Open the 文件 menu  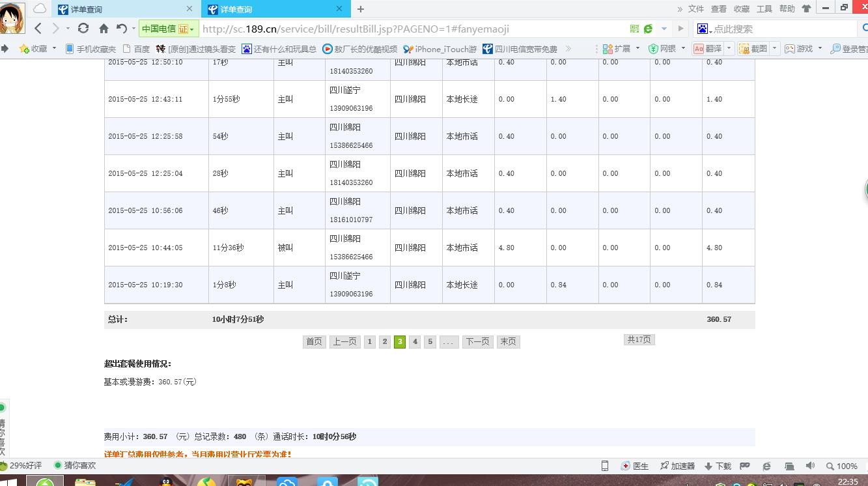696,9
